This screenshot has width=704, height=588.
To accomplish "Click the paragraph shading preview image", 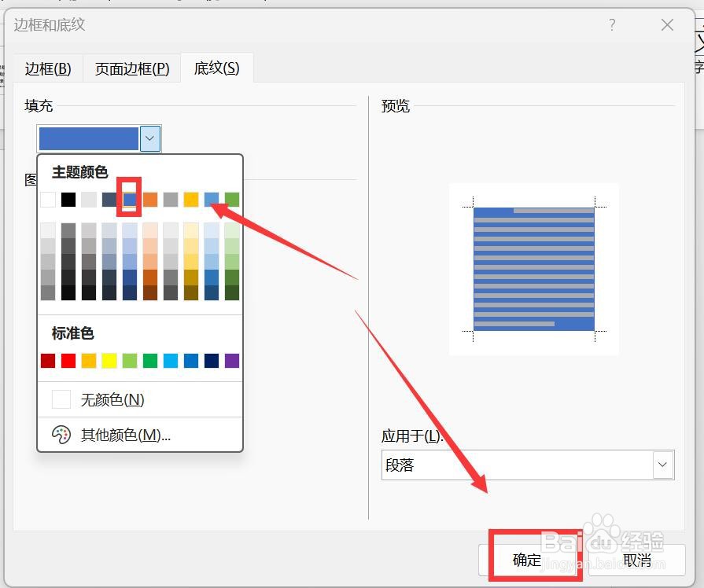I will (533, 269).
